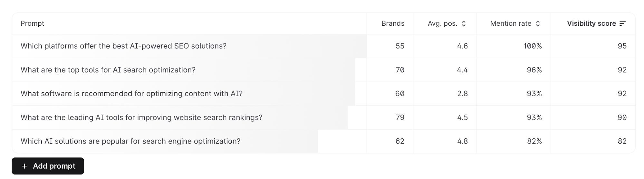Click the plus icon on Add prompt
644x179 pixels.
click(24, 166)
